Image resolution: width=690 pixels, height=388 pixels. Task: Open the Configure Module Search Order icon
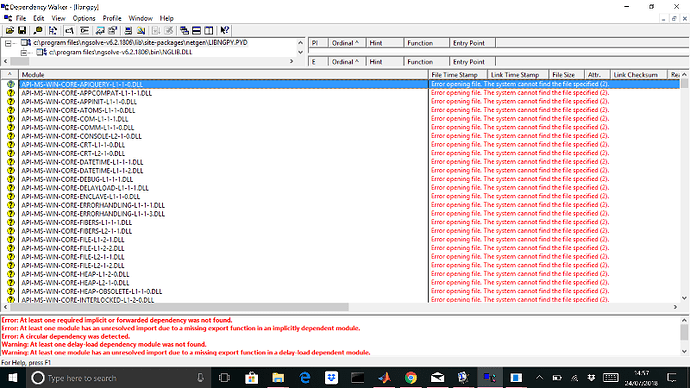(141, 30)
